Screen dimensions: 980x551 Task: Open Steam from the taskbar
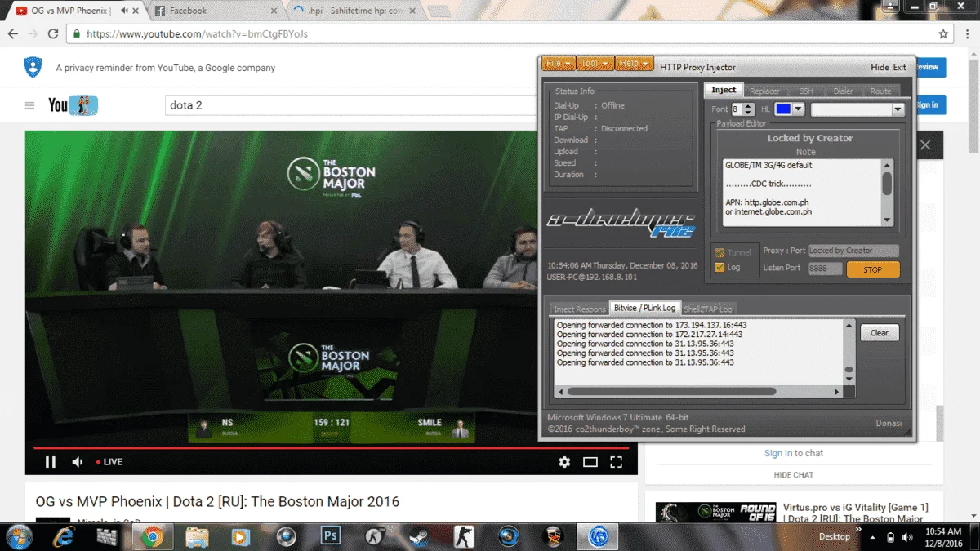[419, 536]
